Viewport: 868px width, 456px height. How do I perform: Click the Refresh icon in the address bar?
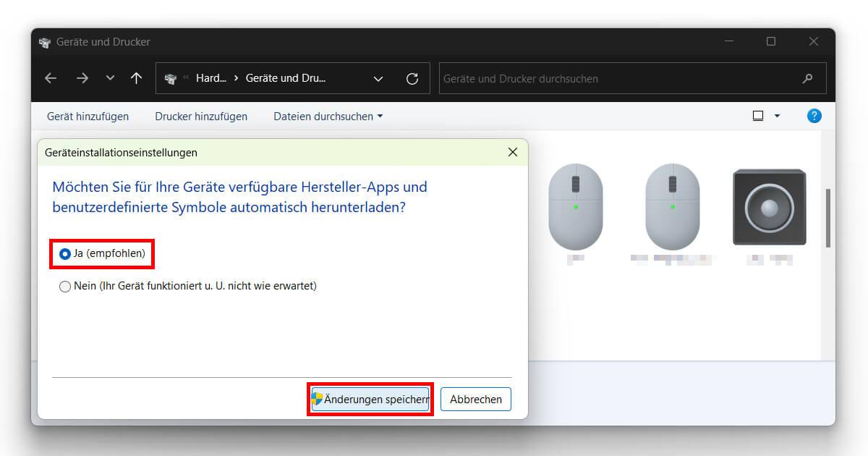tap(412, 78)
